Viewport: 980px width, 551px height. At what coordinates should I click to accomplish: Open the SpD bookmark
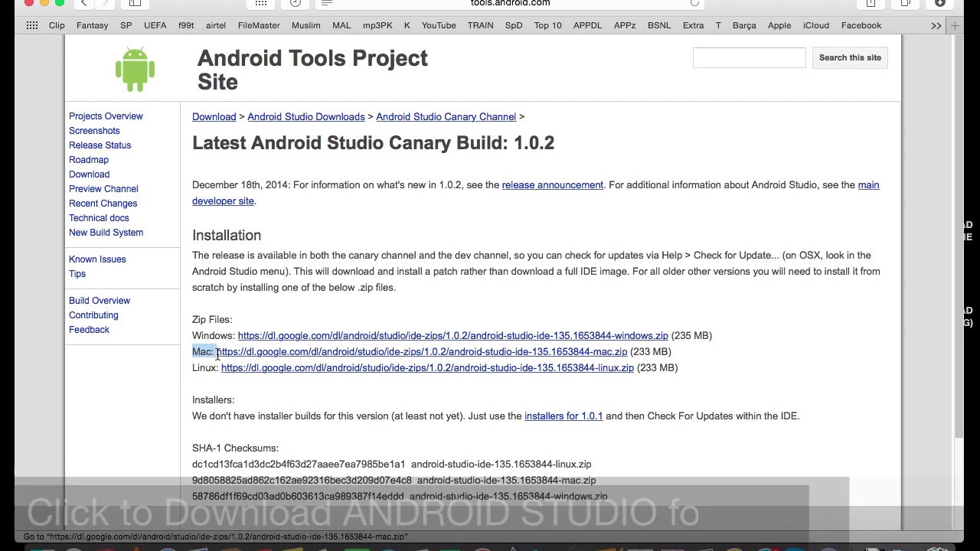[x=514, y=25]
